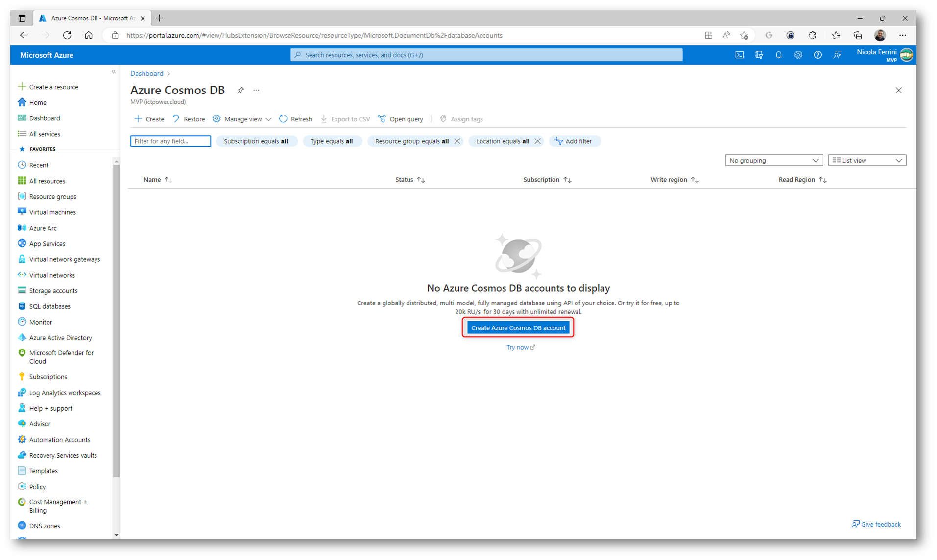
Task: Click Create Azure Cosmos DB account button
Action: pyautogui.click(x=518, y=328)
